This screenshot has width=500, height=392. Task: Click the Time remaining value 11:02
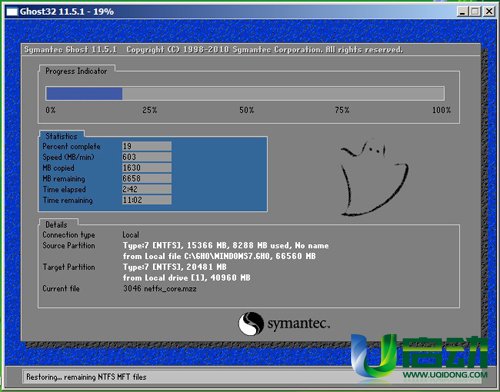pyautogui.click(x=147, y=200)
